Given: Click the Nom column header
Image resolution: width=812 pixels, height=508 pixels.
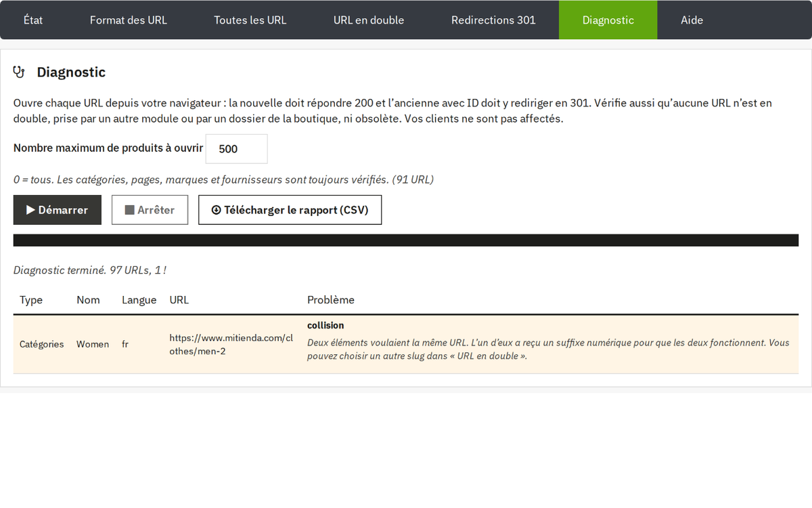Looking at the screenshot, I should click(x=88, y=300).
